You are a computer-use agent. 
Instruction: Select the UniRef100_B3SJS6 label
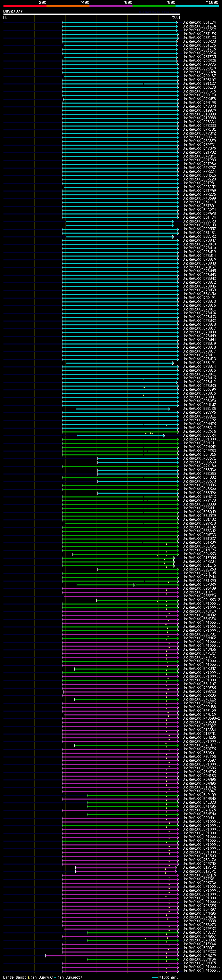(x=199, y=409)
